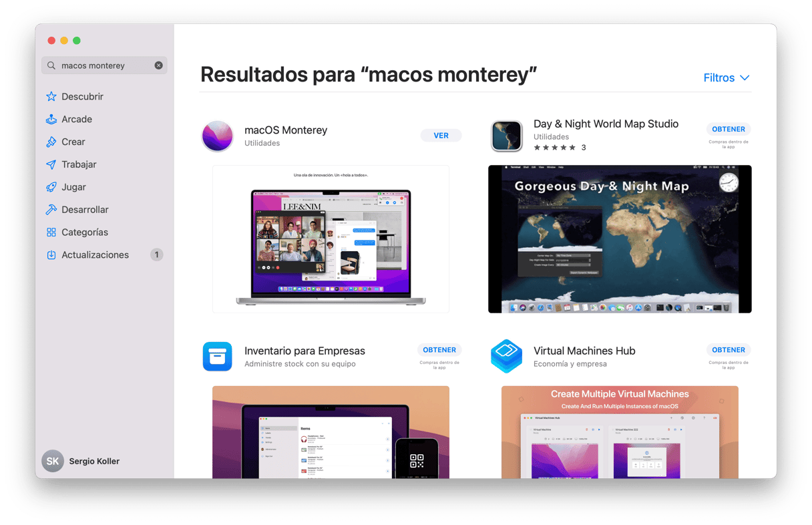Click 'Compras dentro de la app' under Day & Night
The image size is (812, 525).
(x=729, y=144)
